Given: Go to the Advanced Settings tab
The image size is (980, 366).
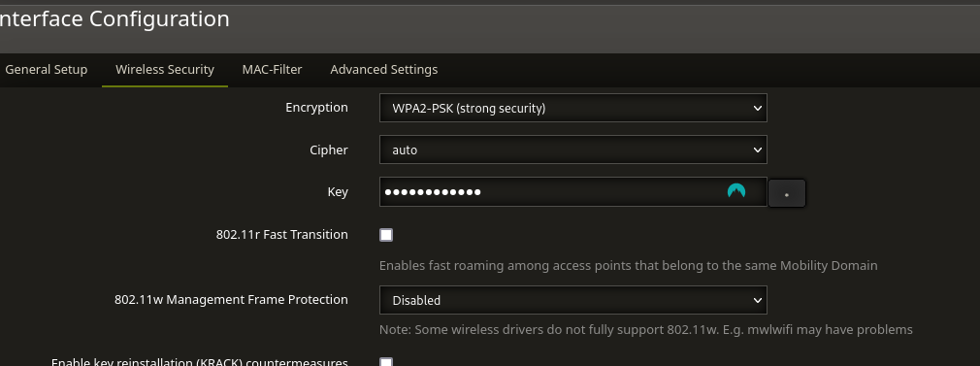Looking at the screenshot, I should coord(383,70).
